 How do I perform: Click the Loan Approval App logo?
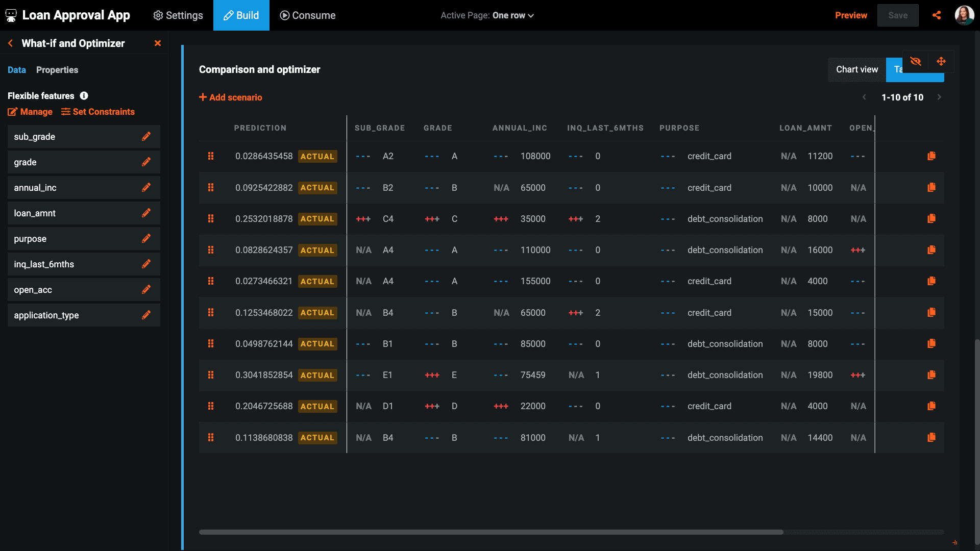11,15
